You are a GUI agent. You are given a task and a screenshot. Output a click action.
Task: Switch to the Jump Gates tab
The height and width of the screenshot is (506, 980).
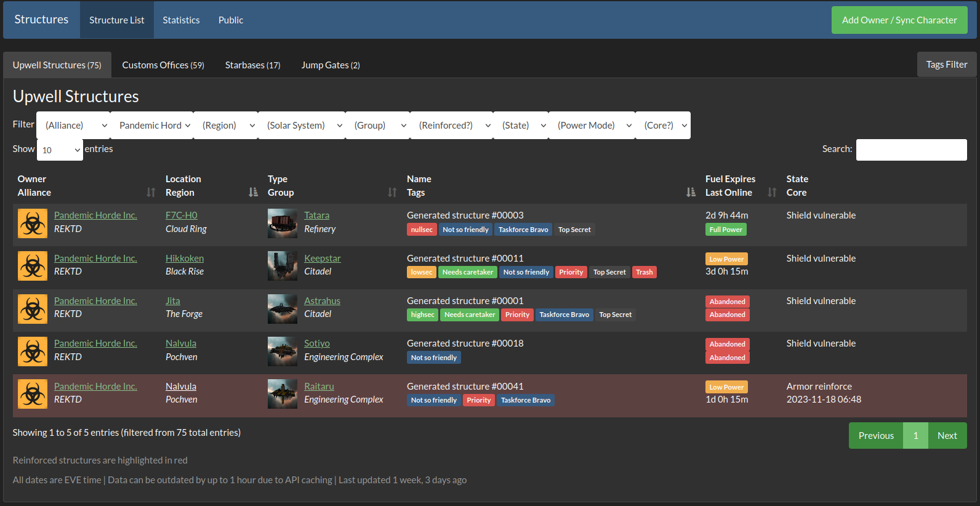click(x=331, y=65)
